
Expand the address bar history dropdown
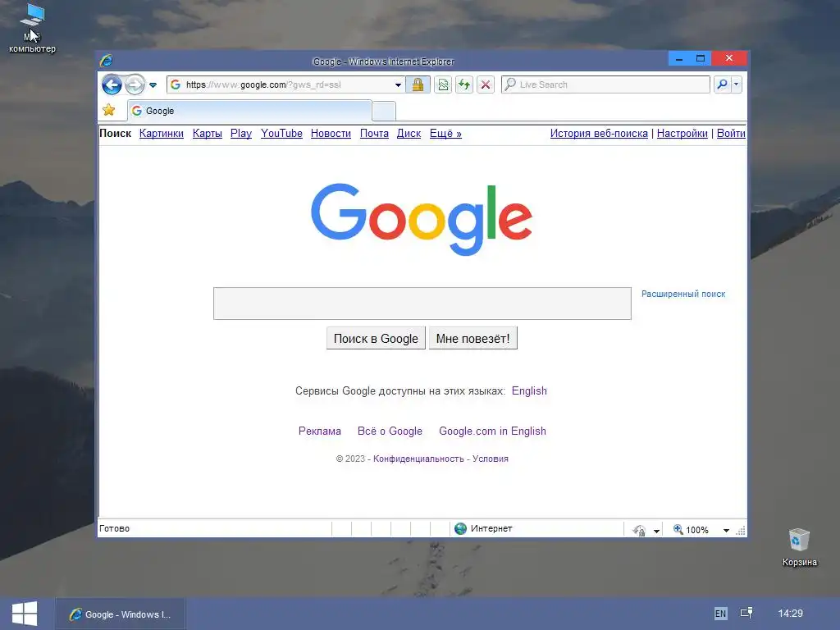click(x=398, y=84)
